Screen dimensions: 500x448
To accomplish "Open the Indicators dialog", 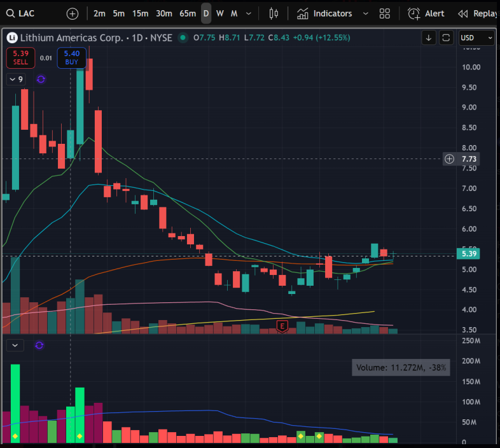I will coord(324,14).
